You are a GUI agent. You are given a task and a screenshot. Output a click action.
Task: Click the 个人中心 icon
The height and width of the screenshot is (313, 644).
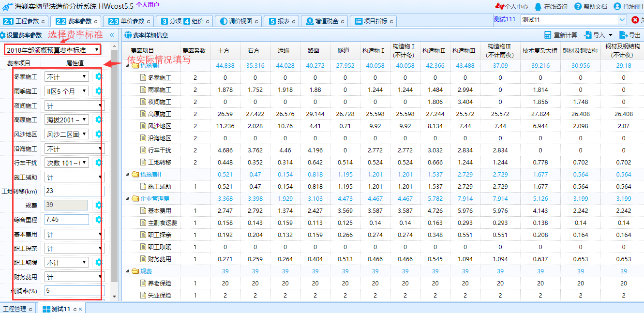(x=500, y=6)
